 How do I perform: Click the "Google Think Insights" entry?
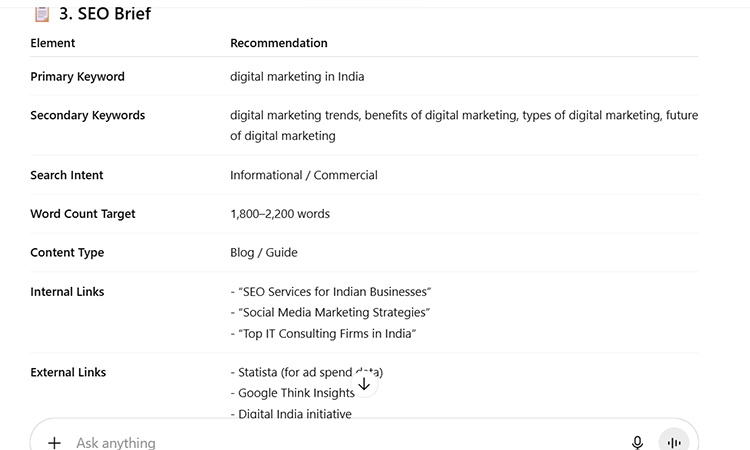tap(295, 393)
